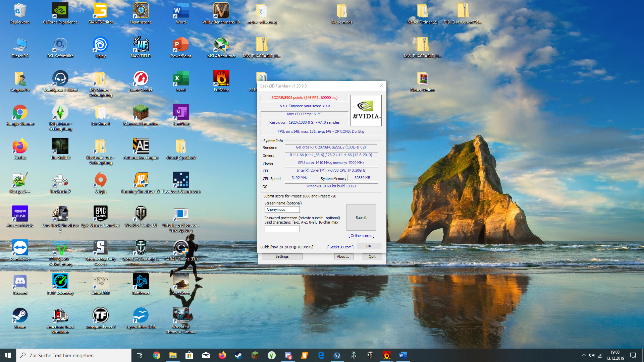The width and height of the screenshot is (644, 362).
Task: Open the Uplay desktop shortcut
Action: pos(101,48)
